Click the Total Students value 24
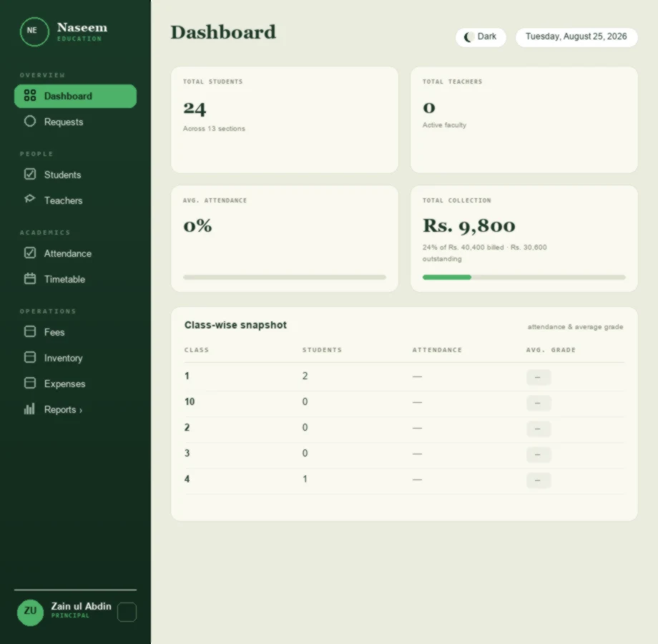This screenshot has width=658, height=644. [x=195, y=108]
